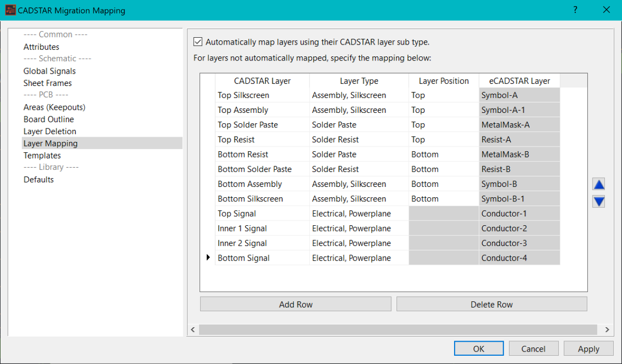Click Layer Type cell in Top Signal row

[x=359, y=213]
